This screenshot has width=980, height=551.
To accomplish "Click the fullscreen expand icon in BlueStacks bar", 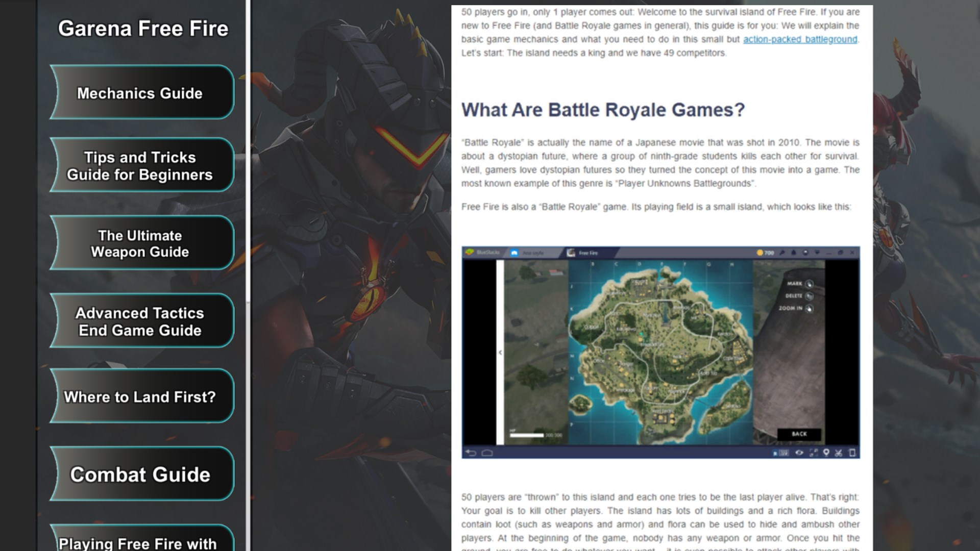I will pos(813,453).
